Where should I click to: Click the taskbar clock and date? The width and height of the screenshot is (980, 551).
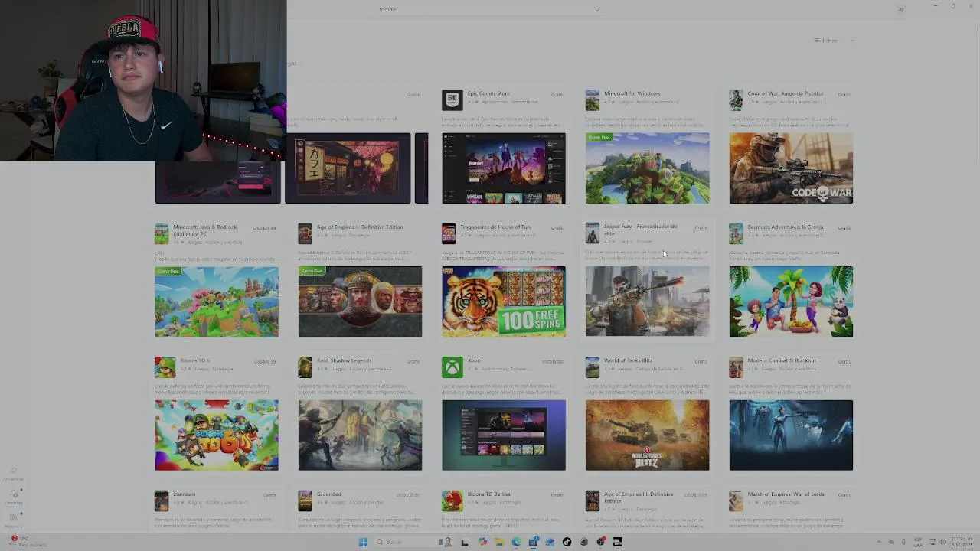(x=962, y=542)
